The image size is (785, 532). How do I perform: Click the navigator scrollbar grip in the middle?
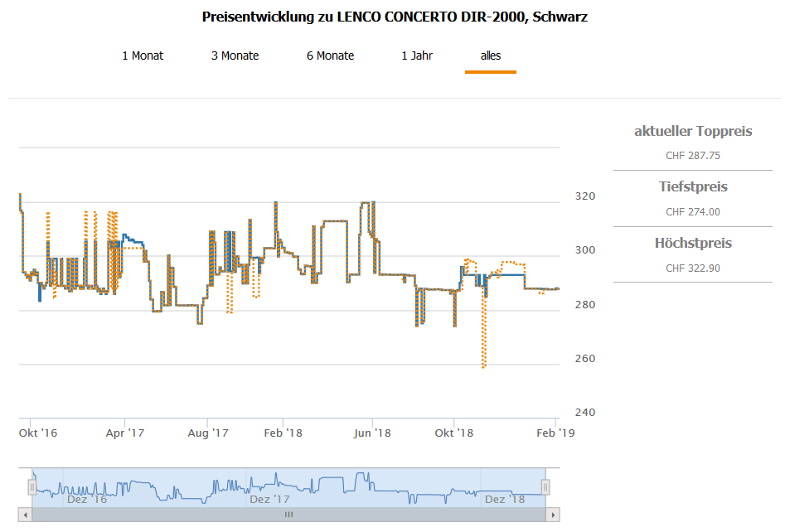[288, 515]
